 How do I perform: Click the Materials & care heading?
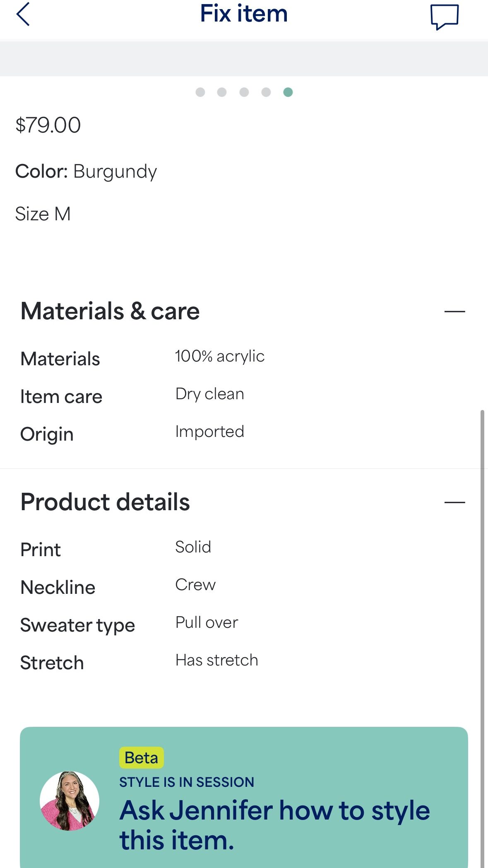pyautogui.click(x=110, y=311)
